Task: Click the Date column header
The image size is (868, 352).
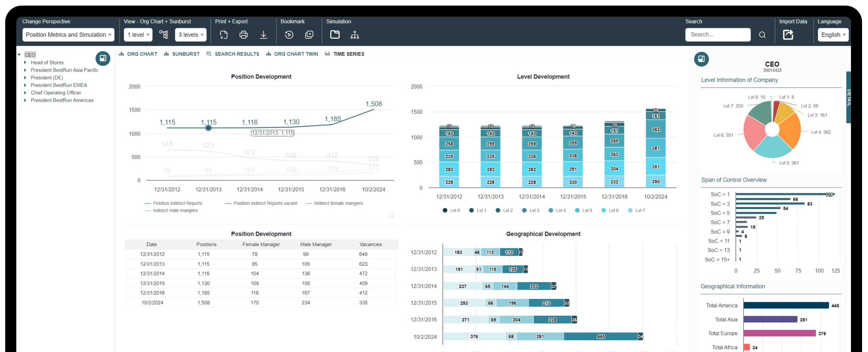Action: (x=152, y=244)
